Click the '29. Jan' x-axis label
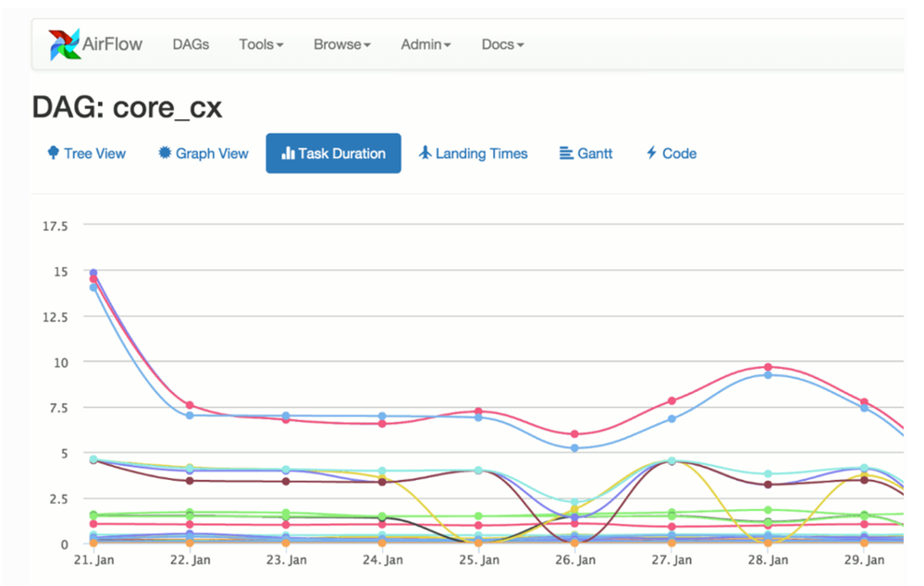 (x=865, y=560)
